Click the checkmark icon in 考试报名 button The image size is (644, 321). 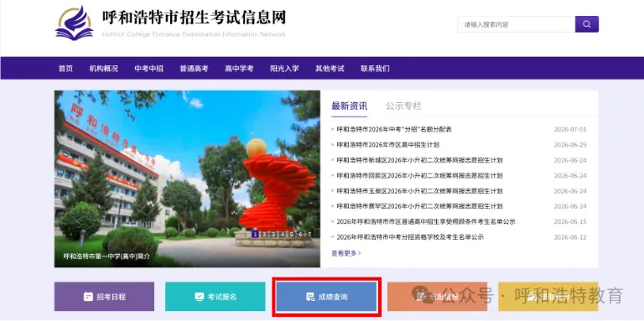click(x=200, y=297)
